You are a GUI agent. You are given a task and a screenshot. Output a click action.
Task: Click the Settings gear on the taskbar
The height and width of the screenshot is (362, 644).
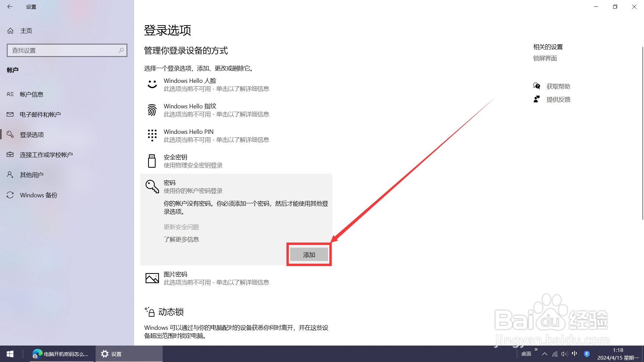coord(105,354)
